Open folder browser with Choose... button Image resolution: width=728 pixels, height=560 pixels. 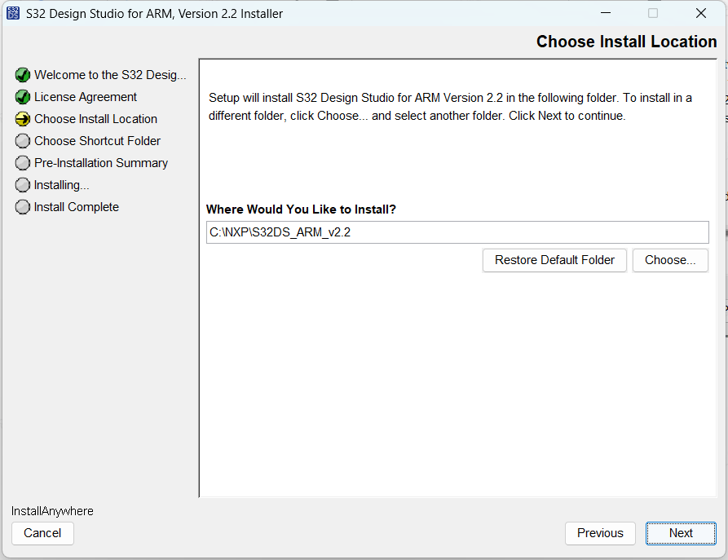coord(670,260)
